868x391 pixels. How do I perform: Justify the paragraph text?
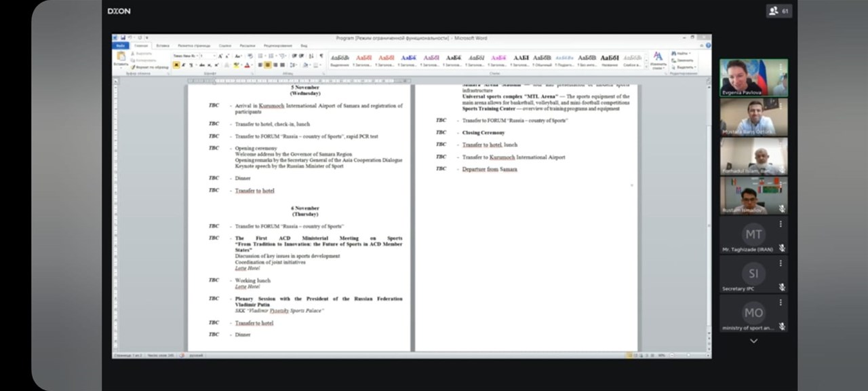[283, 65]
